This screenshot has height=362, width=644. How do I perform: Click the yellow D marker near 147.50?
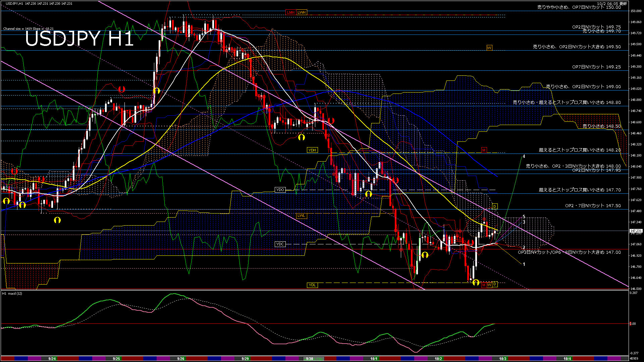pos(494,206)
